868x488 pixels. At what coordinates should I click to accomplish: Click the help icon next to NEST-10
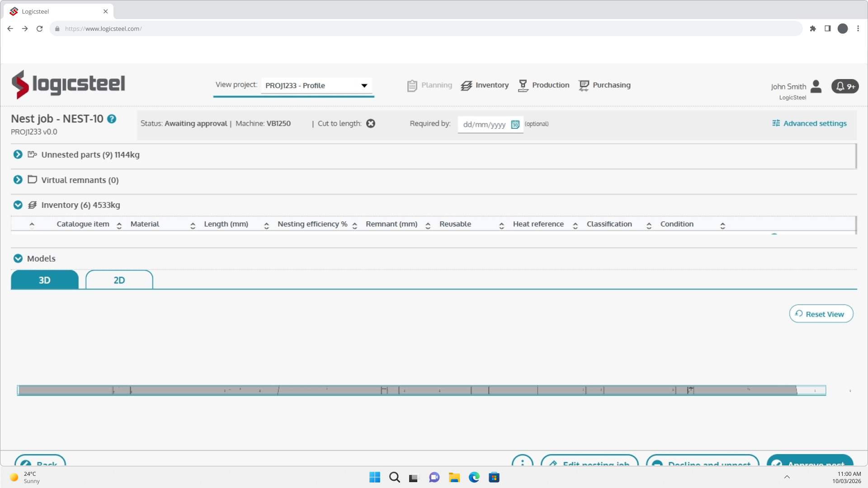112,119
